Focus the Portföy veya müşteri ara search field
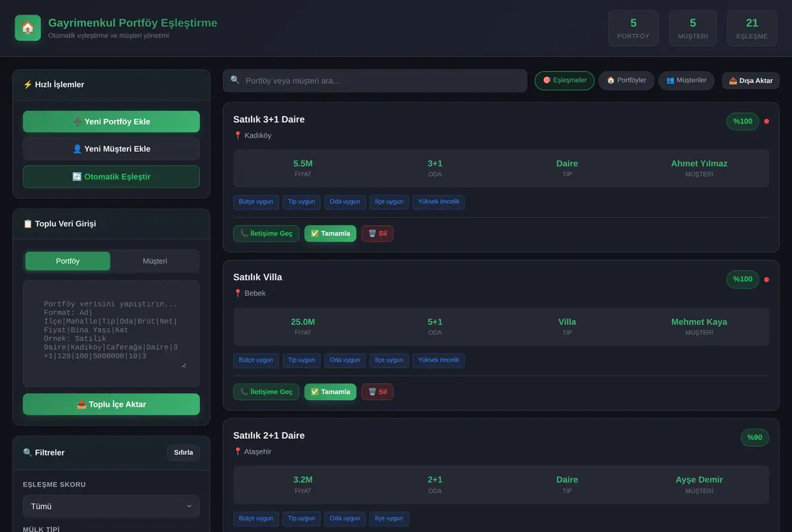This screenshot has height=532, width=792. point(375,81)
